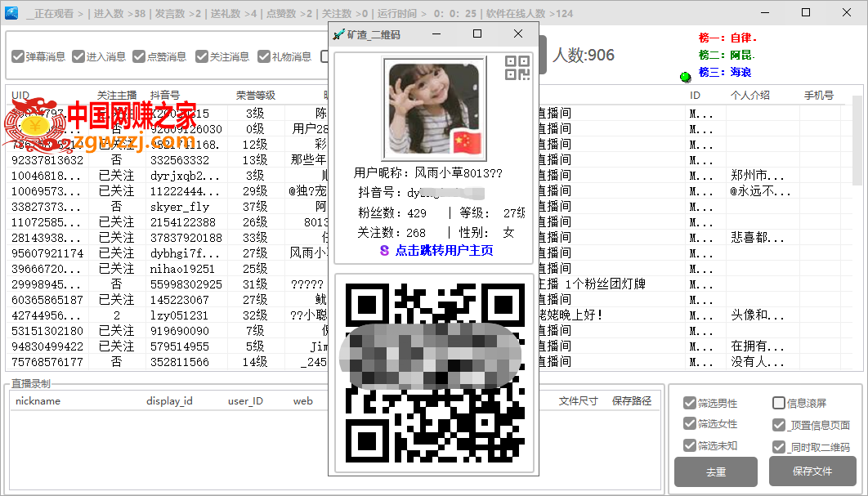Click the nickname column header
This screenshot has width=868, height=496.
38,400
